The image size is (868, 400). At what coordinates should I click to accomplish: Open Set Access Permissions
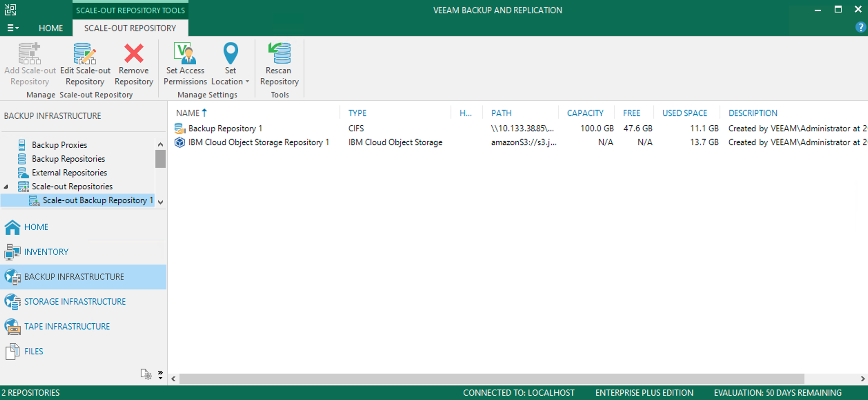(185, 54)
